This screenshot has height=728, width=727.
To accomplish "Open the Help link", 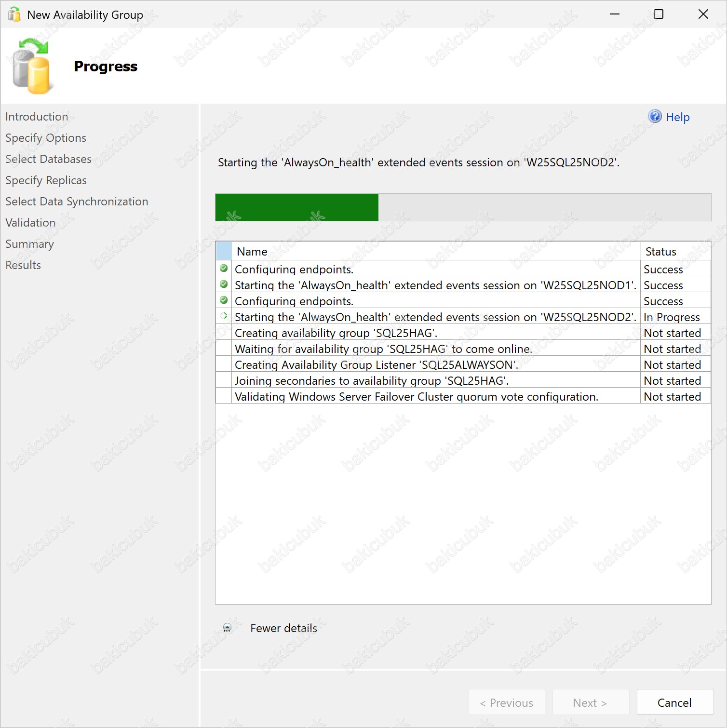I will tap(677, 117).
